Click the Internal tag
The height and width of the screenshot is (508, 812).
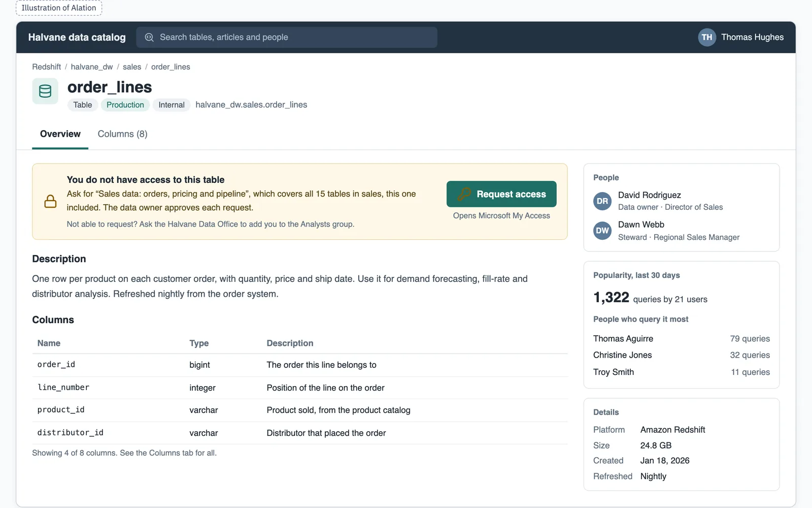tap(172, 105)
